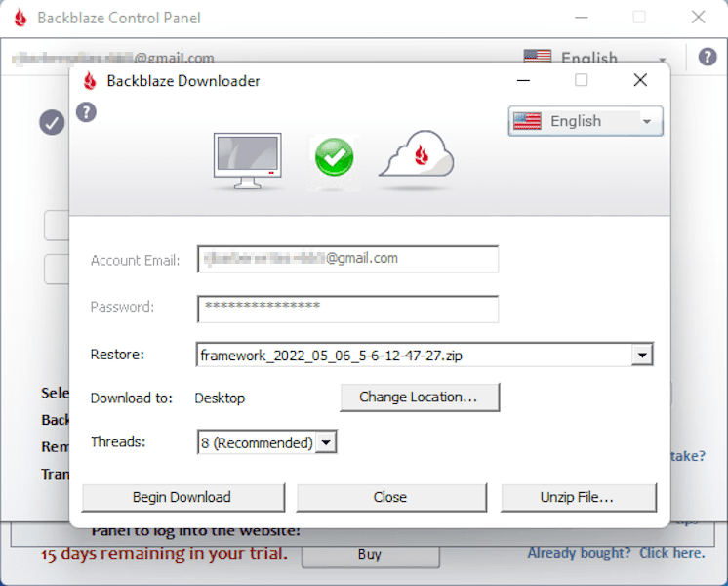Click 'Already bought? Click here.' link
This screenshot has height=586, width=728.
(x=616, y=553)
